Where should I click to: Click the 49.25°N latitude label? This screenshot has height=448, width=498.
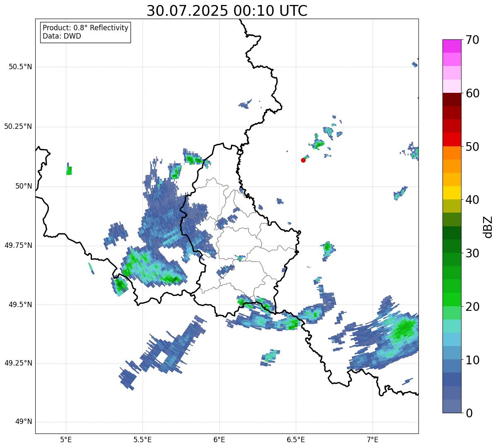pos(18,363)
